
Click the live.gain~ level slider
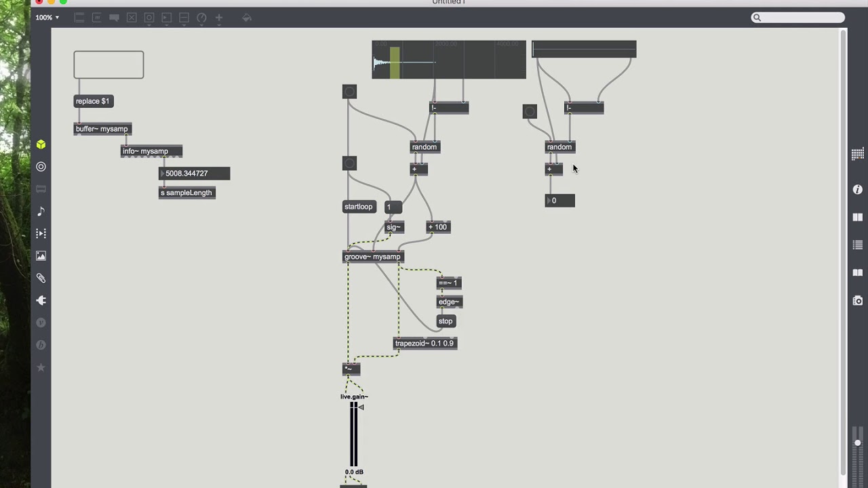[x=353, y=434]
